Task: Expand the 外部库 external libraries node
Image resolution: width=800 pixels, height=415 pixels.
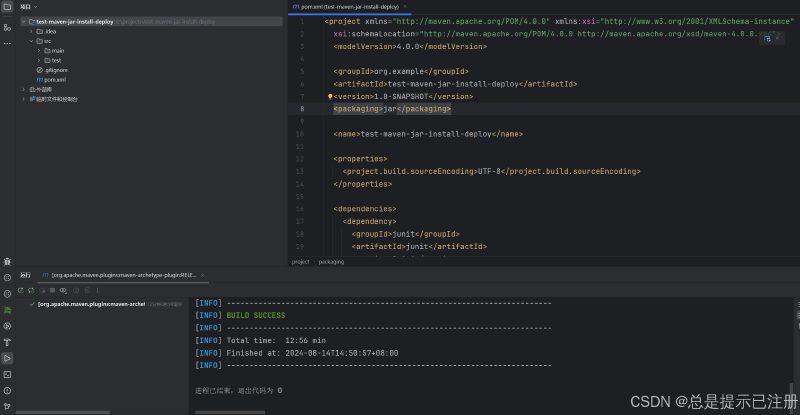Action: click(x=23, y=90)
